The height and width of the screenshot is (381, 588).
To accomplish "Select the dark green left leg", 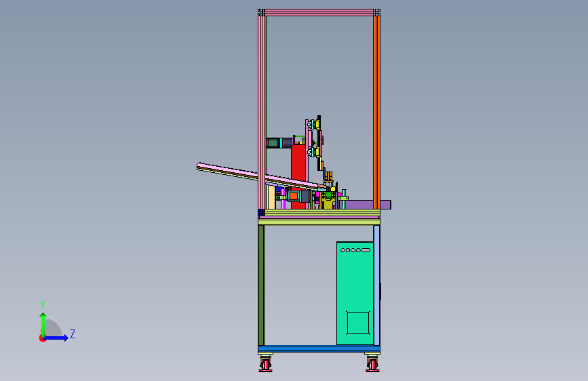I will click(261, 285).
